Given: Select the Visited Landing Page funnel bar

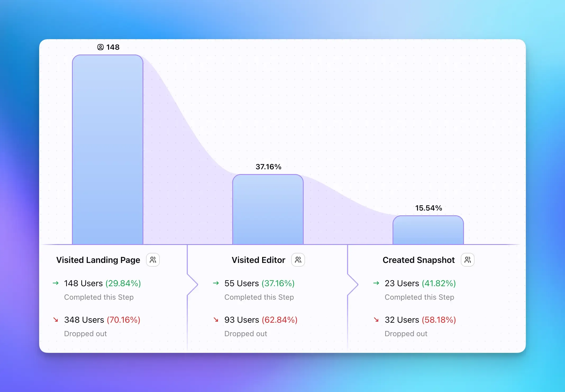Looking at the screenshot, I should click(x=108, y=149).
